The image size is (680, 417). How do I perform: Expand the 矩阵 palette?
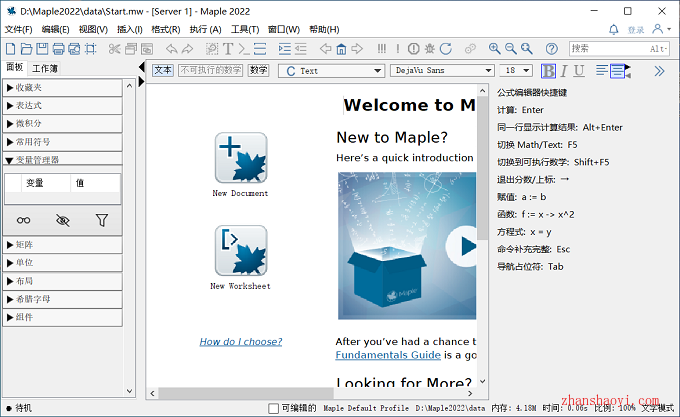click(62, 245)
